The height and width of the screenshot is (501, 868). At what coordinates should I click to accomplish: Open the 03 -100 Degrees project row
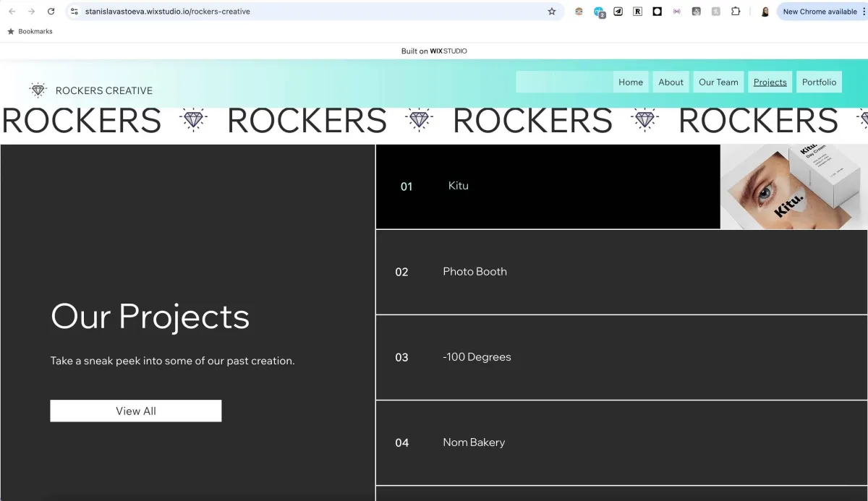tap(621, 357)
